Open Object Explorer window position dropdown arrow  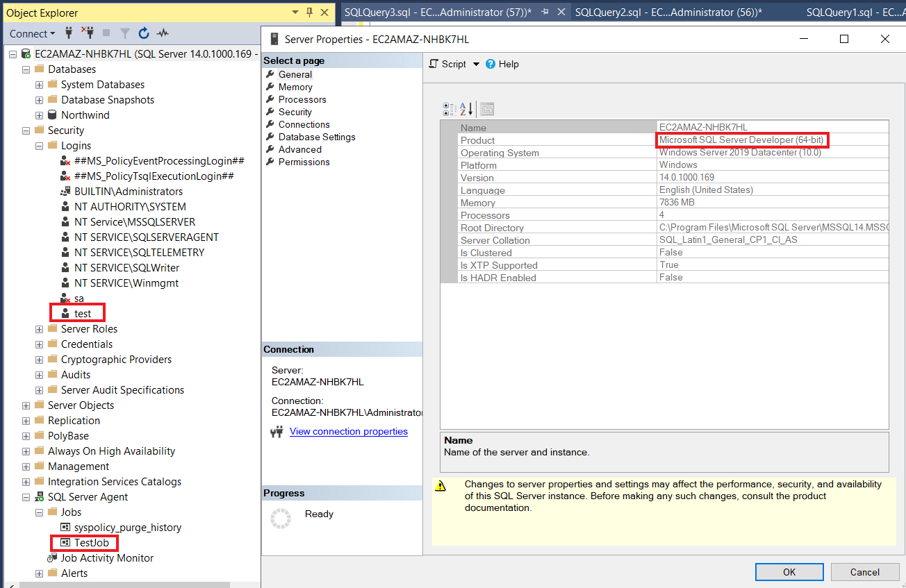coord(295,12)
